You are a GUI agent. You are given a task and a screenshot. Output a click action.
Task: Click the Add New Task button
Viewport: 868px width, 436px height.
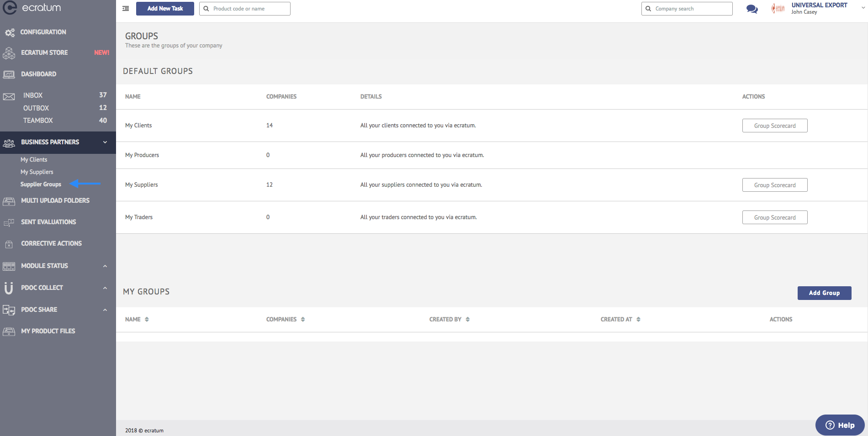(x=165, y=9)
